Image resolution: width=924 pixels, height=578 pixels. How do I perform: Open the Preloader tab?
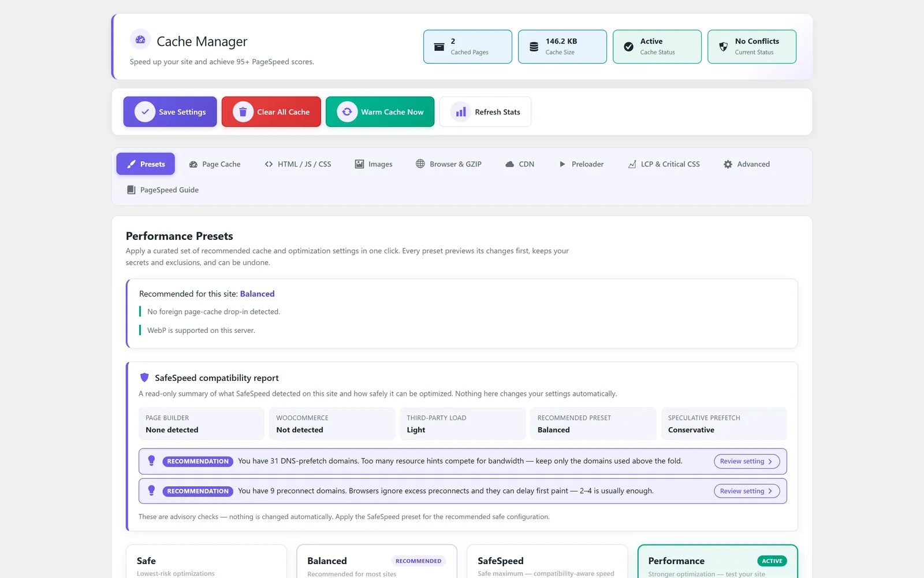pyautogui.click(x=582, y=164)
